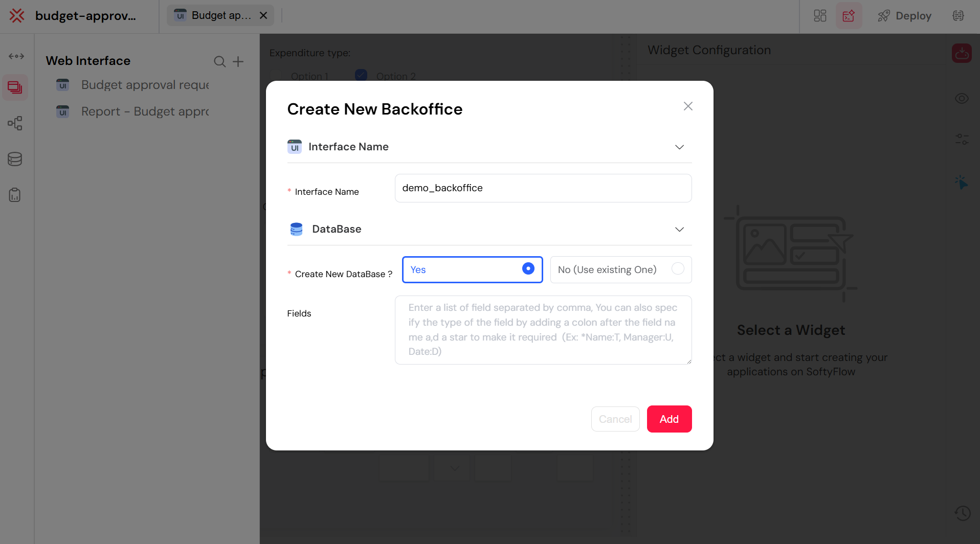This screenshot has width=980, height=544.
Task: Select the blue interaction cursor icon
Action: pyautogui.click(x=962, y=182)
